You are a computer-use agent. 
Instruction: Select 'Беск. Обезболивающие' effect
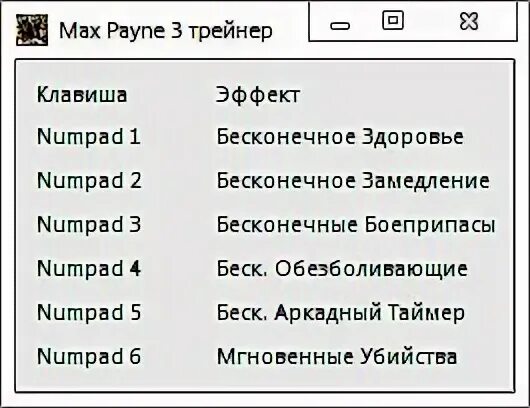pos(342,269)
